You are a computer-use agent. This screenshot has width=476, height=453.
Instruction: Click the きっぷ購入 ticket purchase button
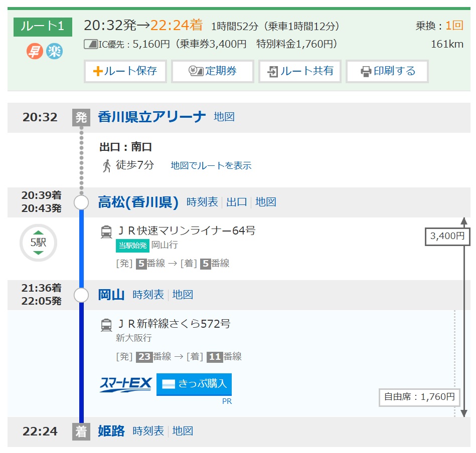tap(194, 384)
